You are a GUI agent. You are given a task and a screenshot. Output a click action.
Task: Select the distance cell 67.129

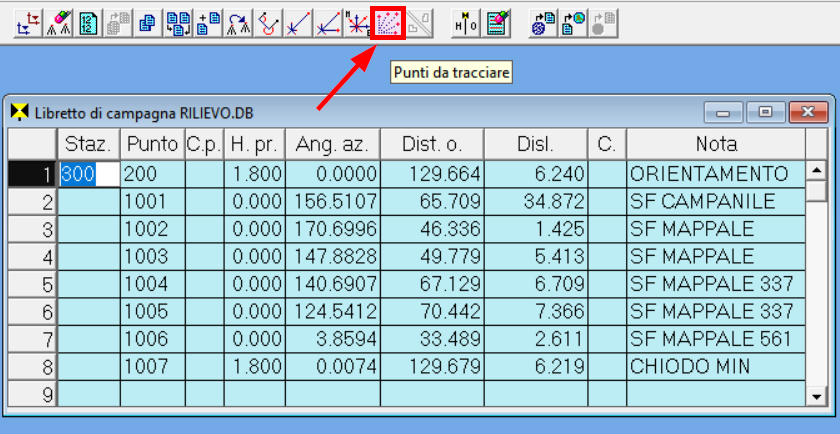tap(432, 284)
